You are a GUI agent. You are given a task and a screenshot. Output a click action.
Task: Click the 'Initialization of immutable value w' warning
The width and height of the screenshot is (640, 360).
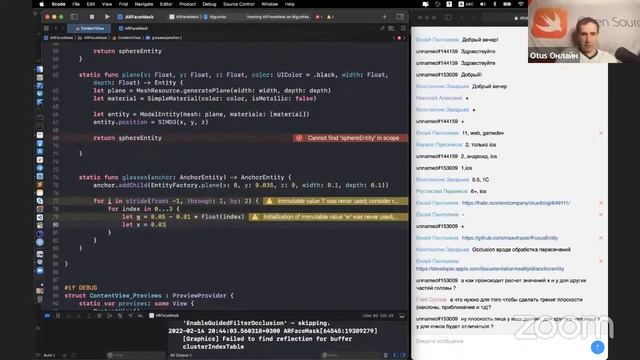coord(328,217)
